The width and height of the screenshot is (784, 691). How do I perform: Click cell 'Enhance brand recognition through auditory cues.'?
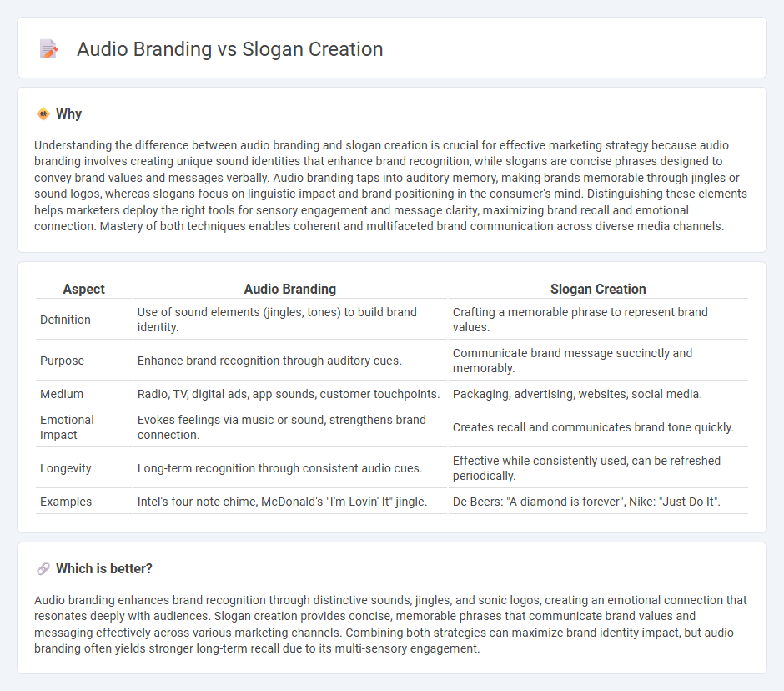pyautogui.click(x=290, y=361)
